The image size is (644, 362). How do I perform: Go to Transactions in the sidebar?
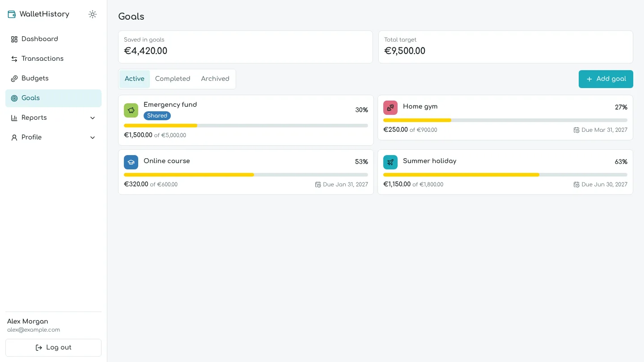[x=53, y=59]
